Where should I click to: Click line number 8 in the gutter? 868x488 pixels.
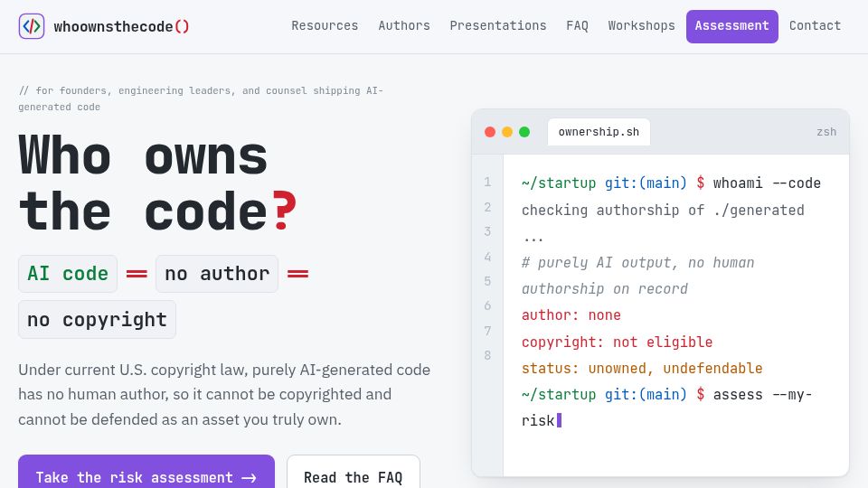pos(487,355)
